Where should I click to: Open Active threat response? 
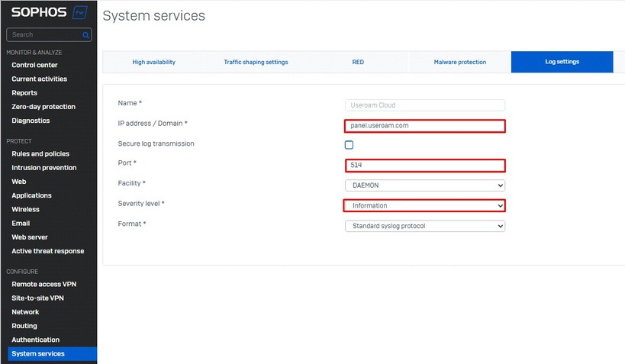tap(48, 251)
